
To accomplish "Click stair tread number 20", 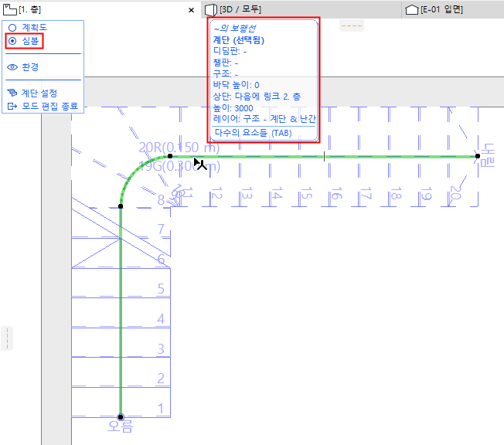I will [x=455, y=193].
